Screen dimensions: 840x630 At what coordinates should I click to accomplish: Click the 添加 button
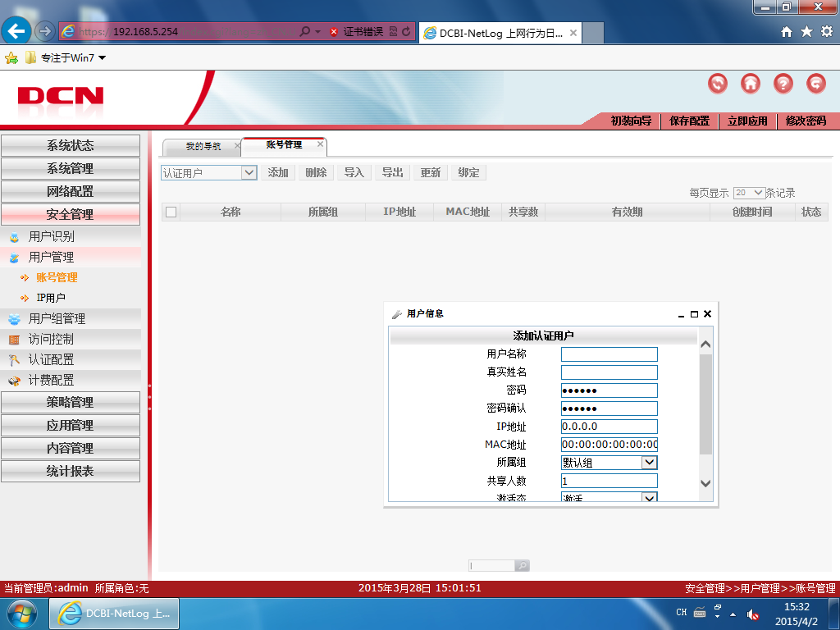(x=278, y=172)
